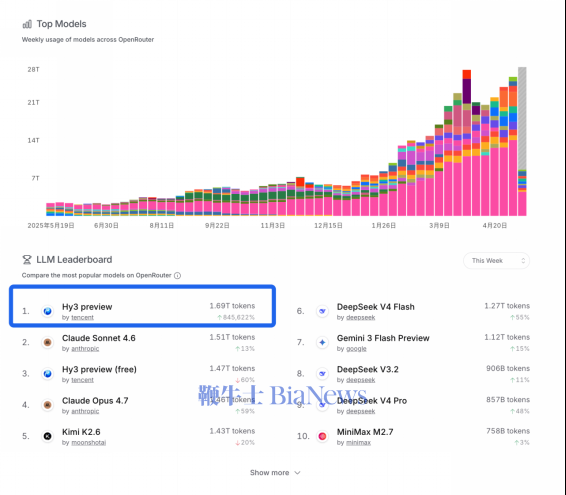Click the Top Models bar chart icon
This screenshot has height=495, width=566.
click(x=27, y=24)
